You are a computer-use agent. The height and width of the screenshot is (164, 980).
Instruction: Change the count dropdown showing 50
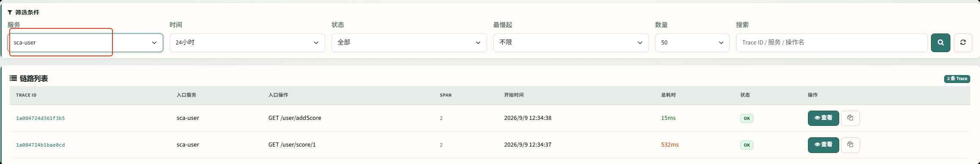(x=692, y=43)
